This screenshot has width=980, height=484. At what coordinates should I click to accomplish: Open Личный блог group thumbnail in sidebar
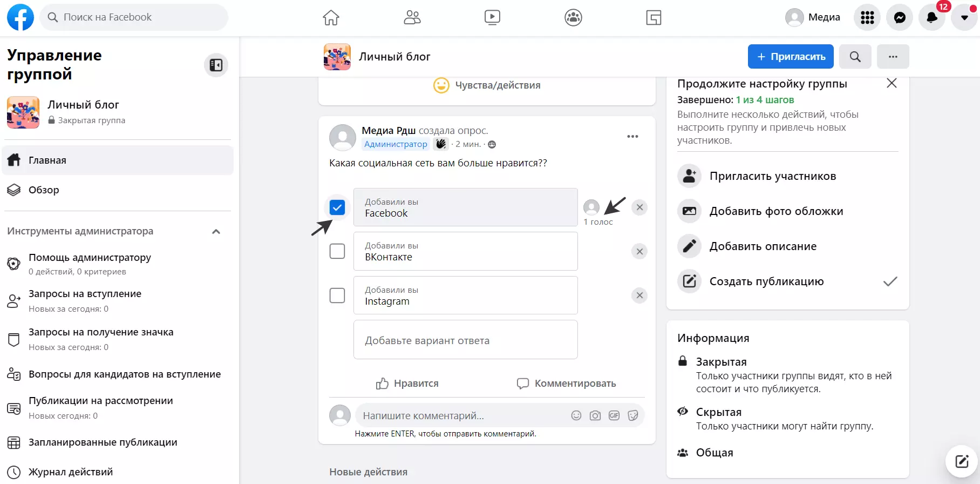(x=23, y=112)
